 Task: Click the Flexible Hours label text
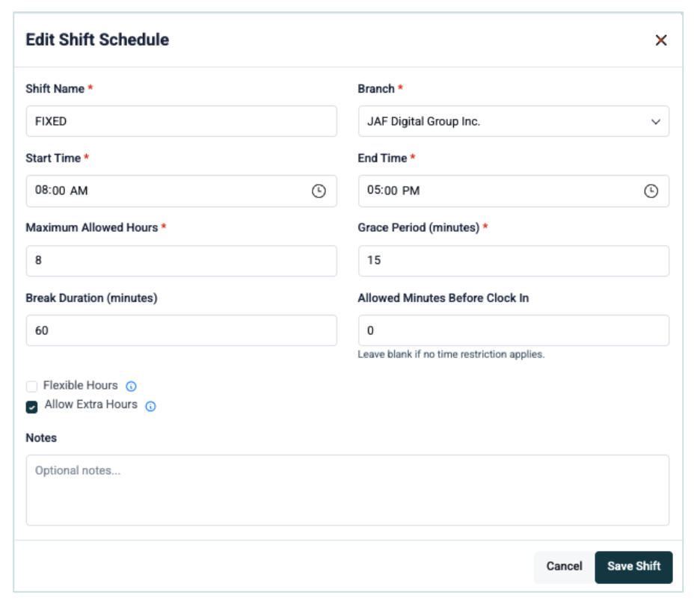coord(81,386)
